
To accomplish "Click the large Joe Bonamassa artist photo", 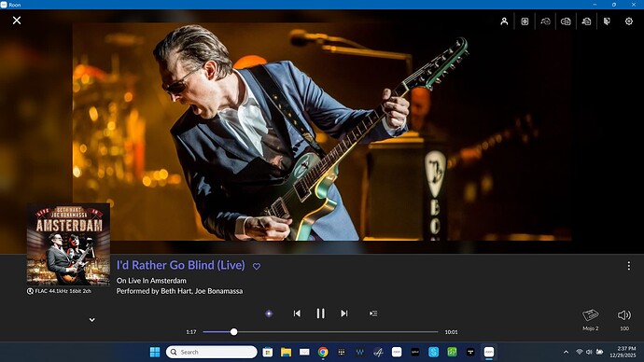I will point(322,132).
